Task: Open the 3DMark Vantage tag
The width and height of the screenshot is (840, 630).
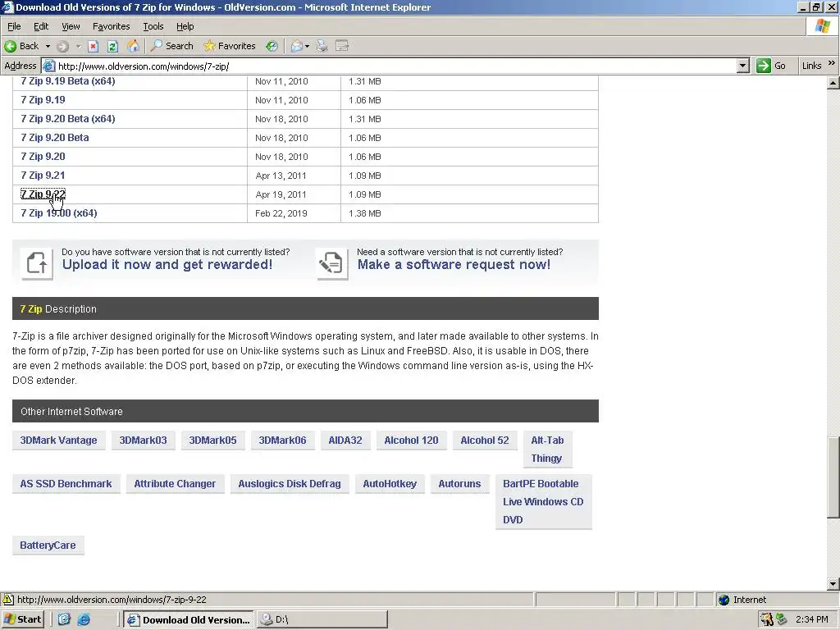Action: [x=58, y=441]
